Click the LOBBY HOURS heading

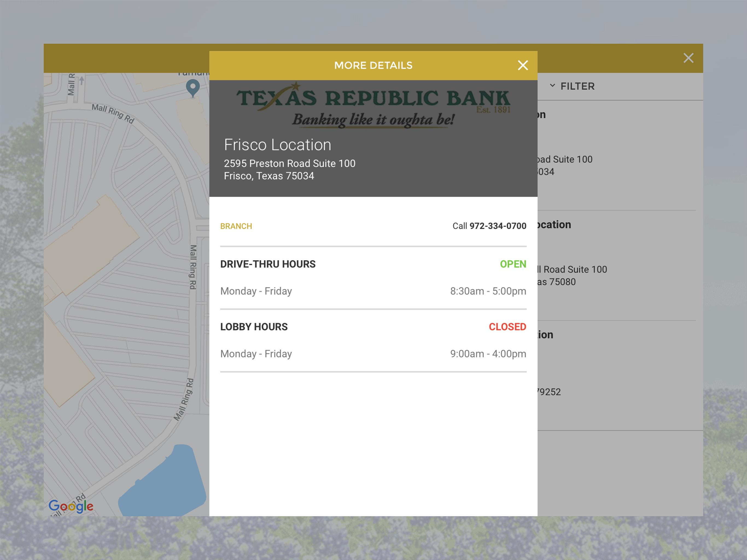254,327
